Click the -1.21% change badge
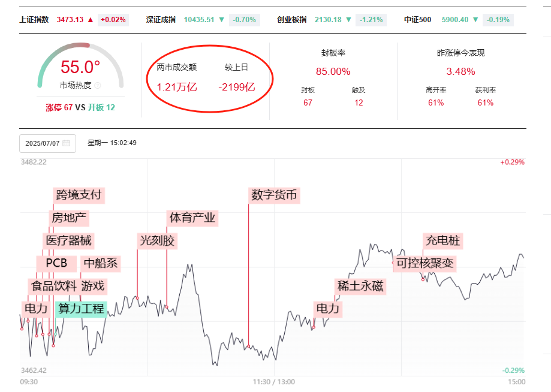The height and width of the screenshot is (392, 551). coord(371,20)
